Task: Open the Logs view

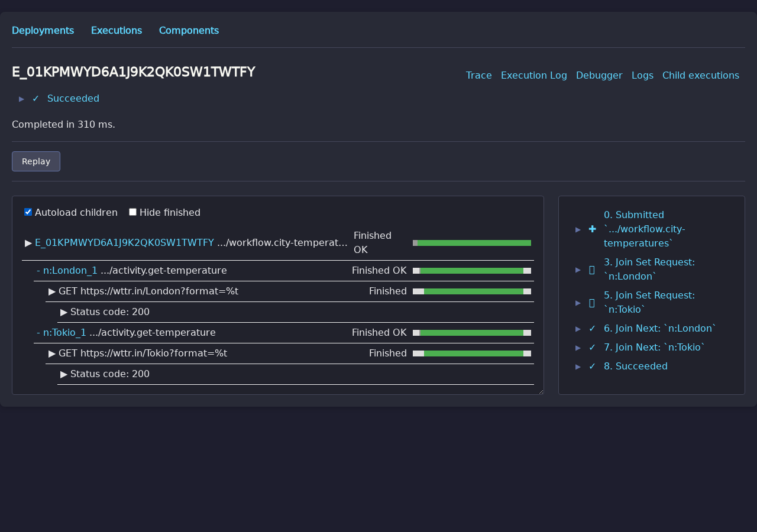Action: click(642, 75)
